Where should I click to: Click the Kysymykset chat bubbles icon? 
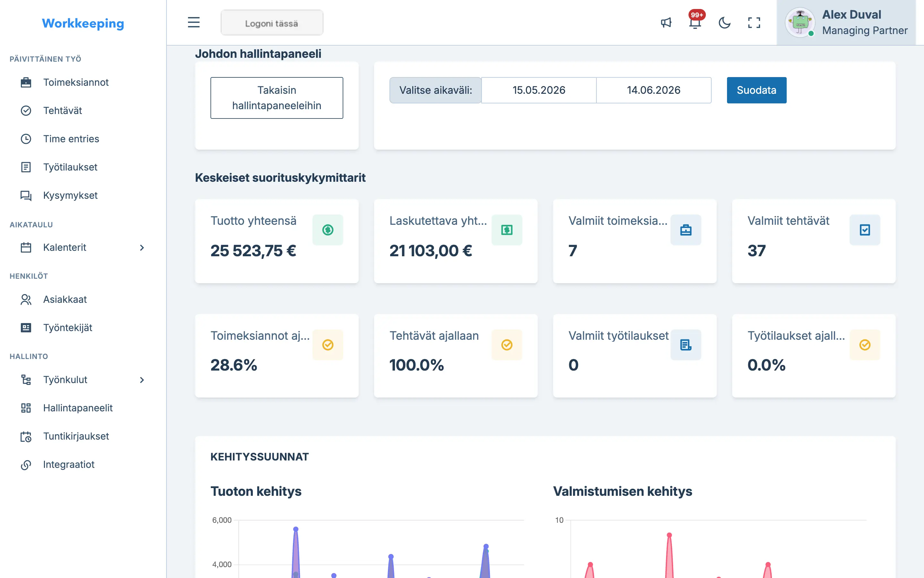[26, 195]
